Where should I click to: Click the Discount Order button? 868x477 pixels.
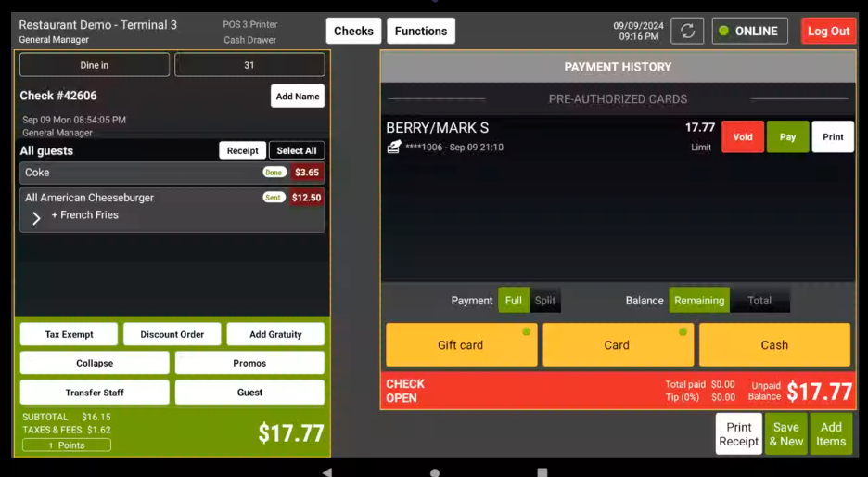coord(172,334)
